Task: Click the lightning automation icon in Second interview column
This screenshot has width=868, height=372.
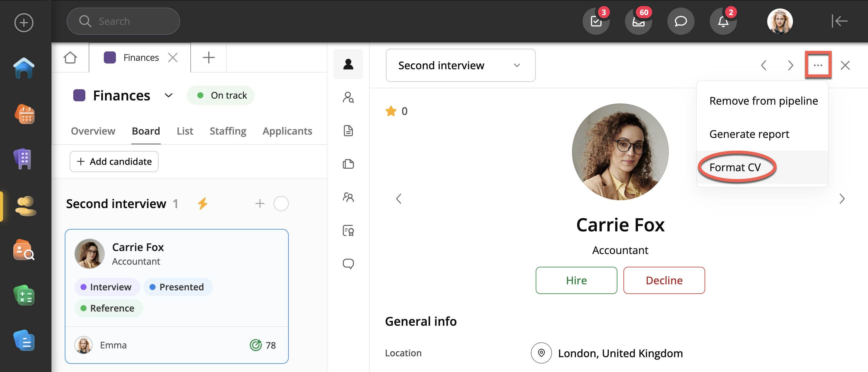Action: coord(202,204)
